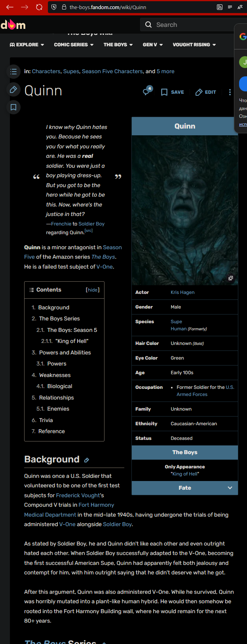Open the [src] quote source link
This screenshot has height=644, width=247.
pyautogui.click(x=89, y=231)
